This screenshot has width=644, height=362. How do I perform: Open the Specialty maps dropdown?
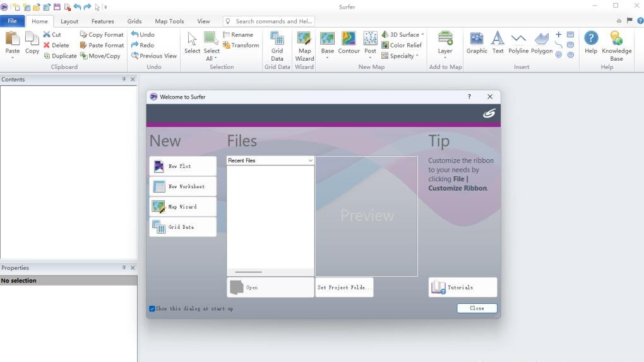click(417, 56)
